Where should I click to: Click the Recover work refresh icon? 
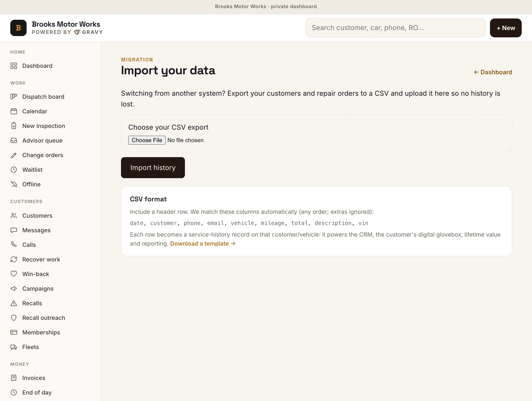[x=14, y=259]
